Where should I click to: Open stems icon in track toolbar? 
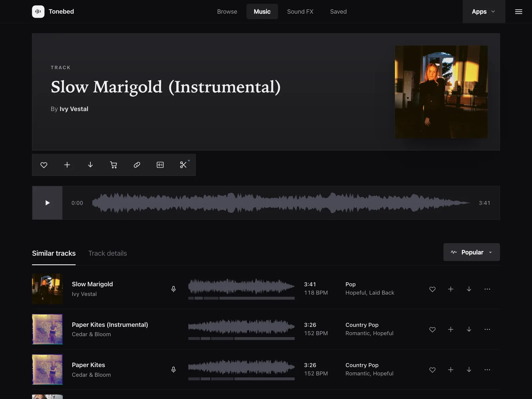pyautogui.click(x=160, y=165)
